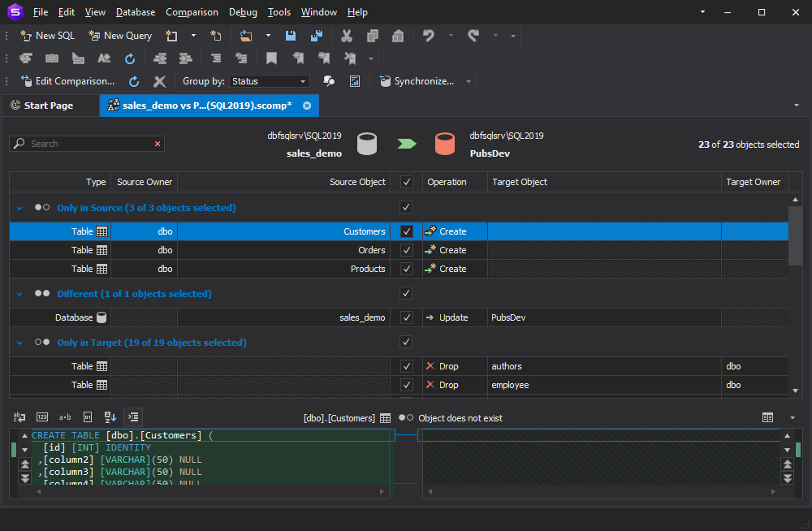The height and width of the screenshot is (531, 812).
Task: Select the employee table row
Action: tap(399, 385)
